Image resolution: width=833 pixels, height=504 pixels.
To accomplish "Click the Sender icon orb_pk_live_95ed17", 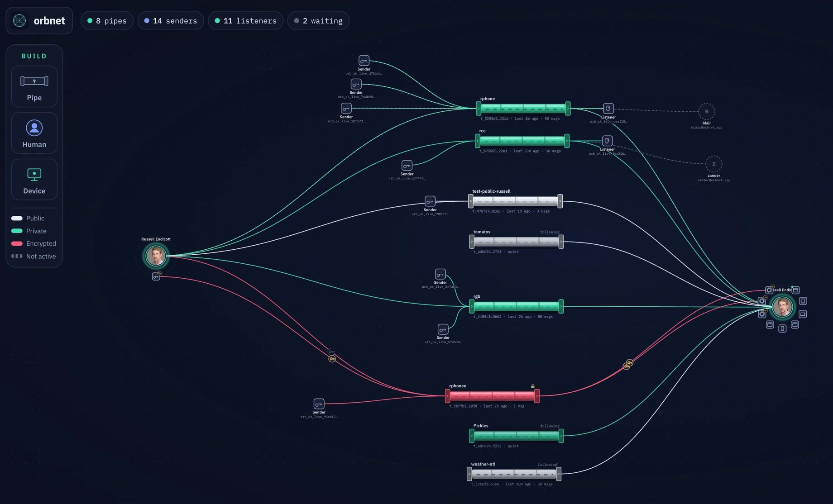I will 319,404.
